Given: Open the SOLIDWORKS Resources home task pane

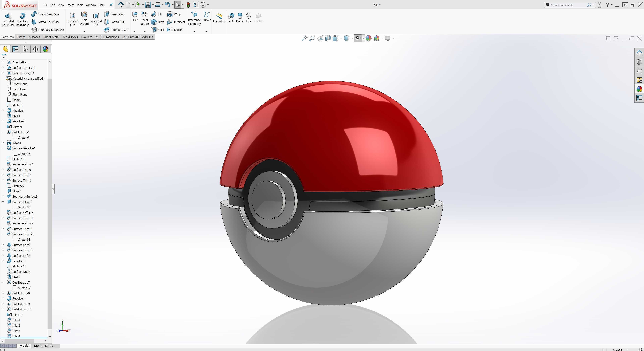Looking at the screenshot, I should (x=639, y=53).
